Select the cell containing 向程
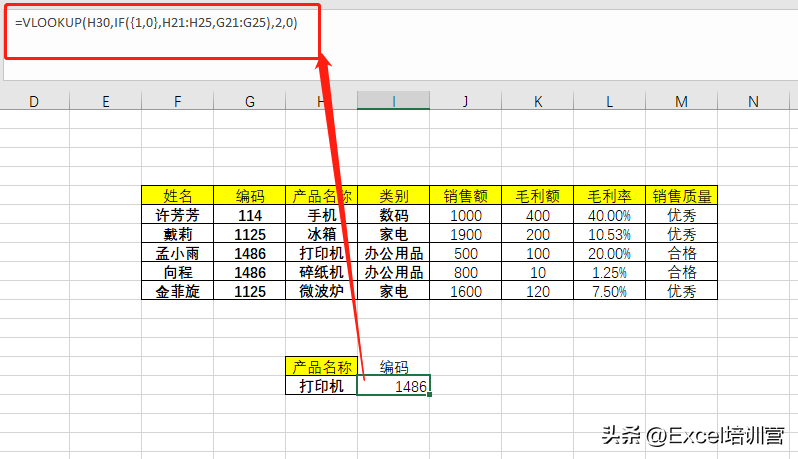Viewport: 798px width, 459px height. (178, 272)
